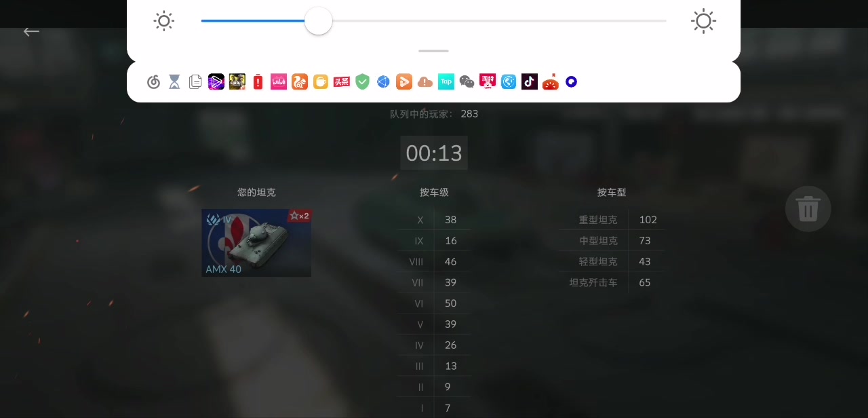Viewport: 868px width, 418px height.
Task: Open the Toutiao red notification icon
Action: click(x=342, y=82)
